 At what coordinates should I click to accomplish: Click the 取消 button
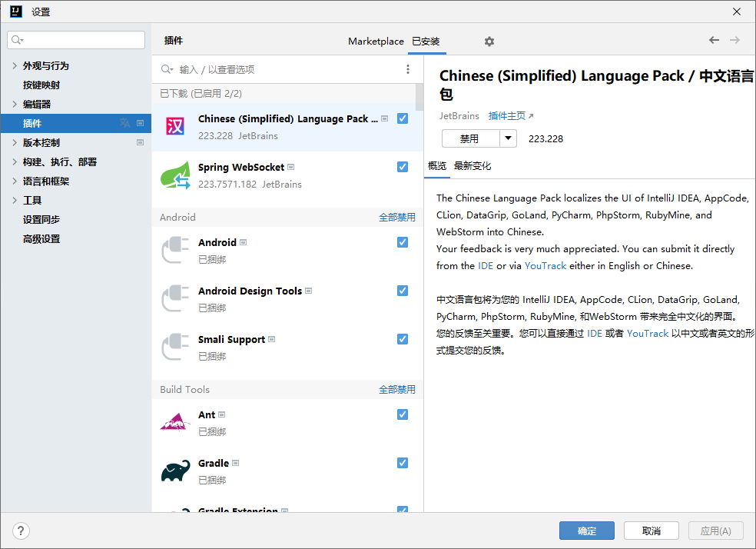(652, 531)
